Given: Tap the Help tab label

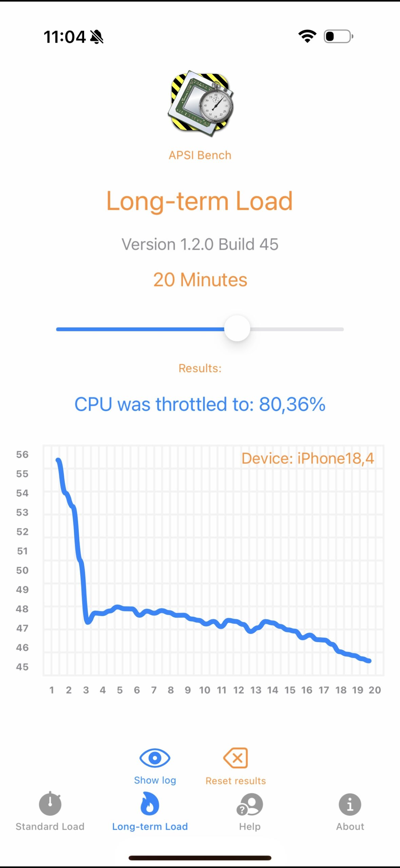Looking at the screenshot, I should pos(250,827).
